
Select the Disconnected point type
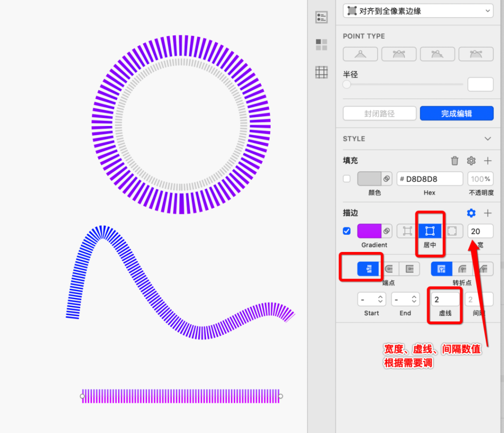[438, 54]
